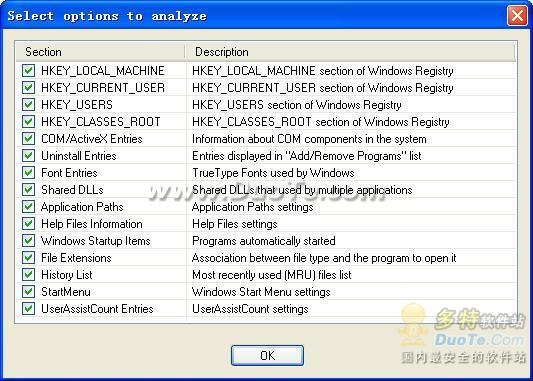Viewport: 533px width, 381px height.
Task: Click description 'Windows Start Menu settings'
Action: click(261, 292)
